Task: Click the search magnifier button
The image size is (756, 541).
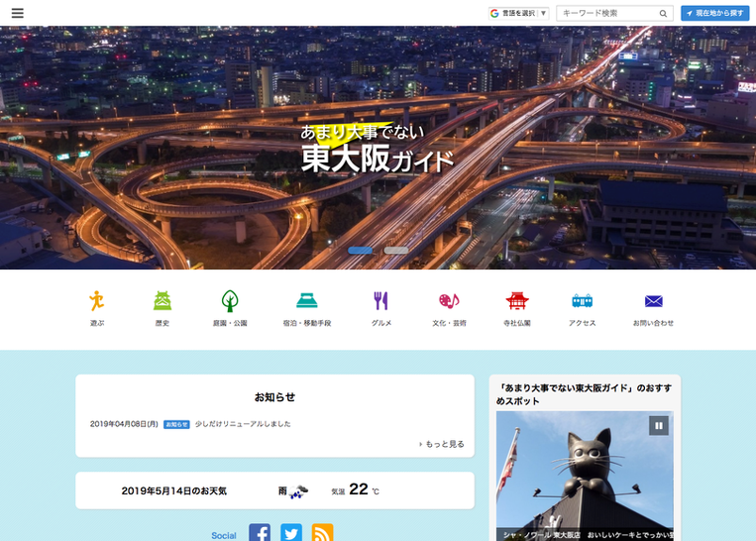Action: point(664,13)
